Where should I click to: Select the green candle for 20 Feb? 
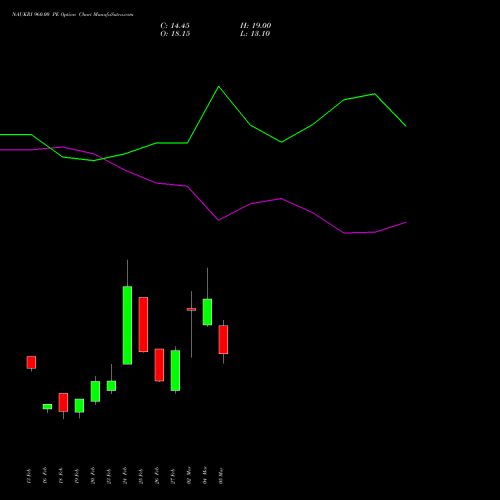[x=95, y=391]
